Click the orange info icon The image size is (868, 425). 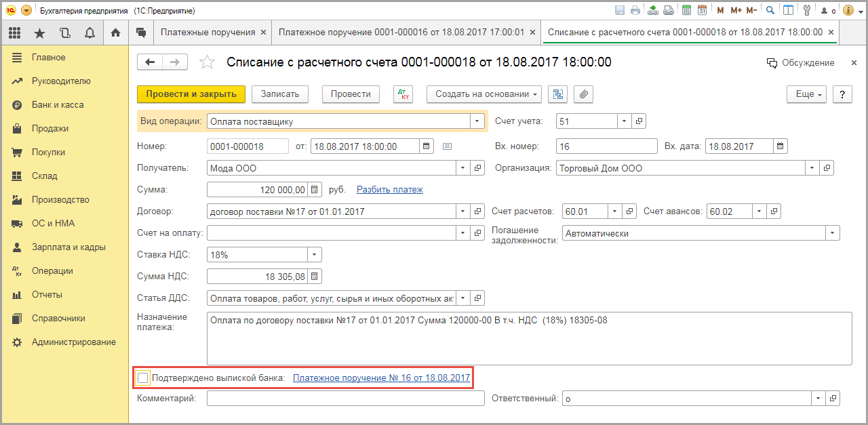point(848,10)
